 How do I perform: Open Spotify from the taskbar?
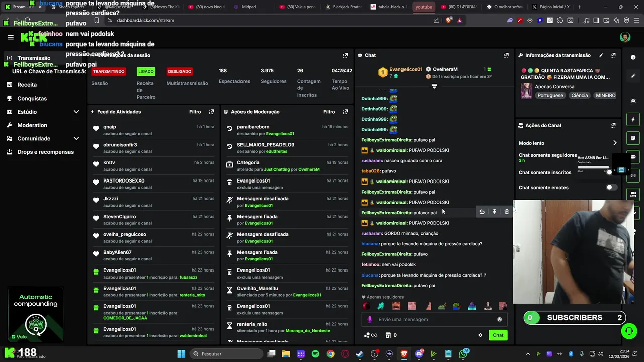coord(315,354)
